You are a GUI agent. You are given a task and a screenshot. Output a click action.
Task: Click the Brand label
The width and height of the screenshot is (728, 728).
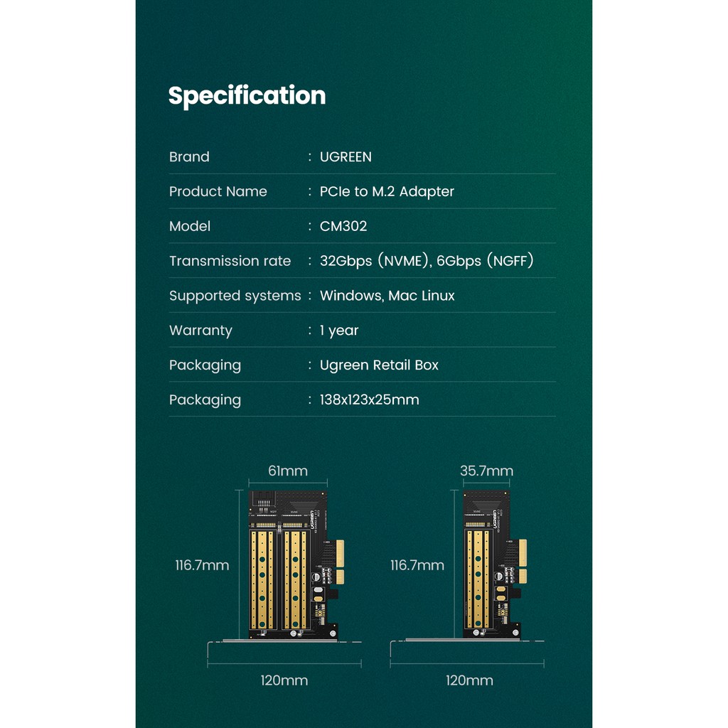[189, 157]
